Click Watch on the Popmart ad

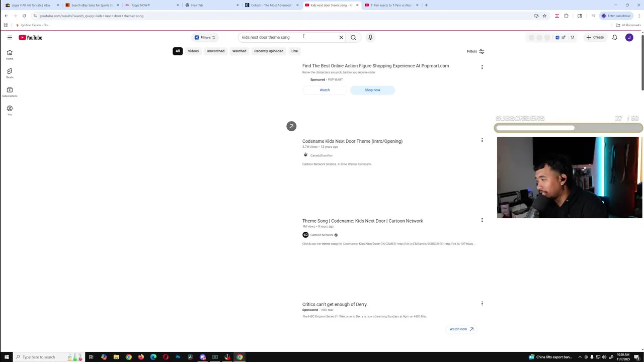point(325,90)
